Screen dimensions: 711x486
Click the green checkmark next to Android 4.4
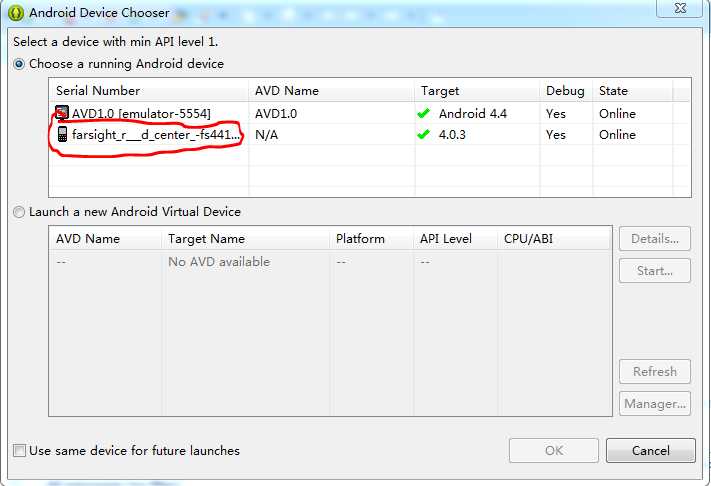coord(424,113)
